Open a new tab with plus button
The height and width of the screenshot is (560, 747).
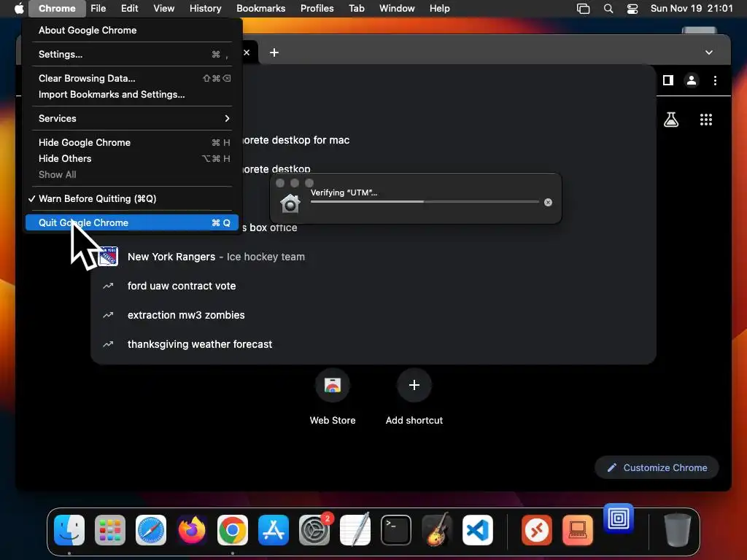274,52
